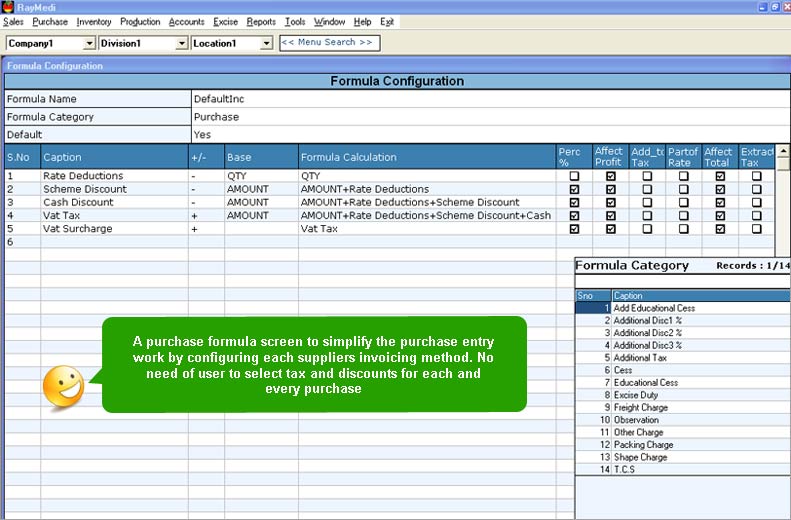This screenshot has width=791, height=520.
Task: Select the Rate Deductions caption cell
Action: click(115, 176)
